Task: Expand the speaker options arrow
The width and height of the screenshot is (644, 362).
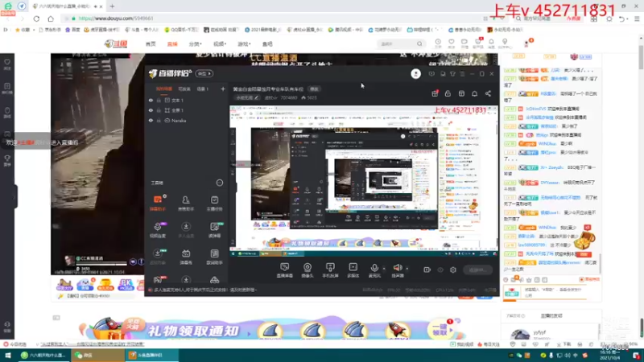Action: point(407,269)
